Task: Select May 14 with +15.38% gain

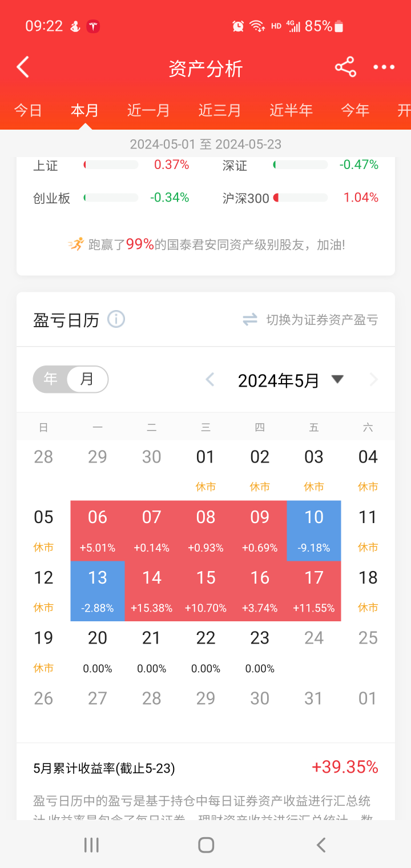Action: [152, 590]
